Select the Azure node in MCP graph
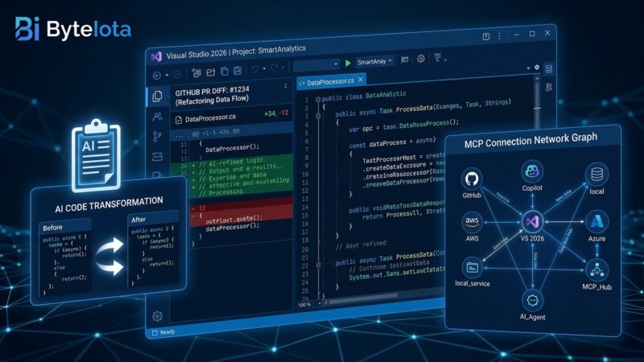This screenshot has width=644, height=362. [597, 222]
